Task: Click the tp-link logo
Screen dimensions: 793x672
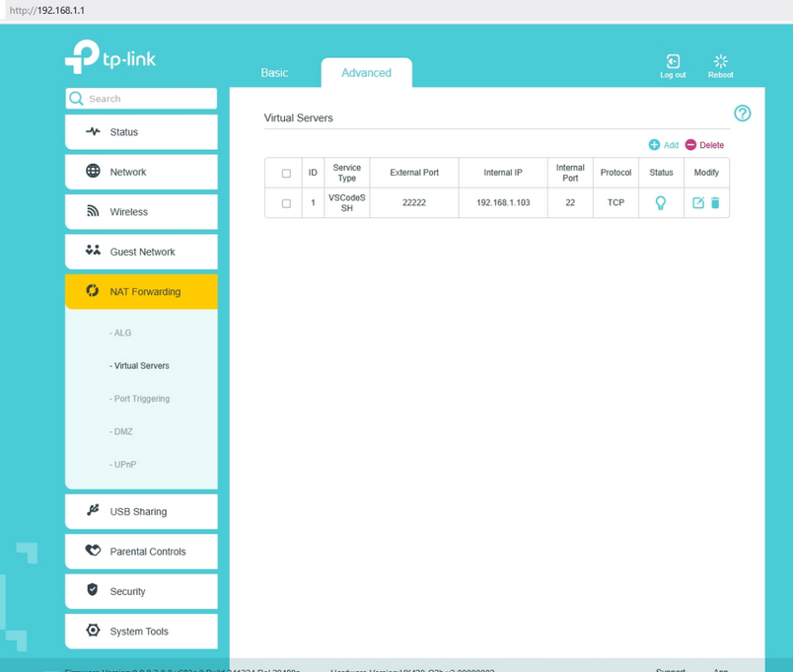Action: (x=110, y=57)
